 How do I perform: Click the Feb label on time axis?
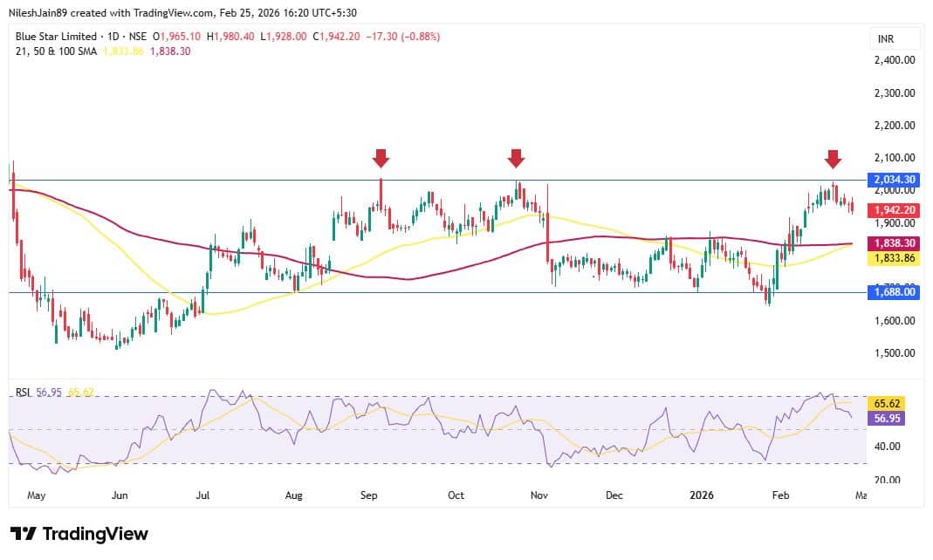[x=780, y=495]
